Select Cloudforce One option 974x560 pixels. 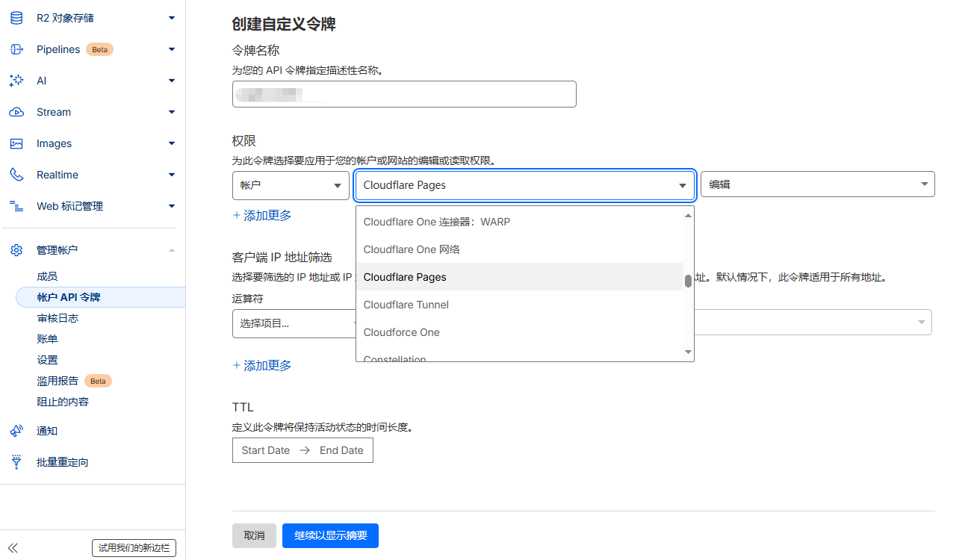pos(519,332)
